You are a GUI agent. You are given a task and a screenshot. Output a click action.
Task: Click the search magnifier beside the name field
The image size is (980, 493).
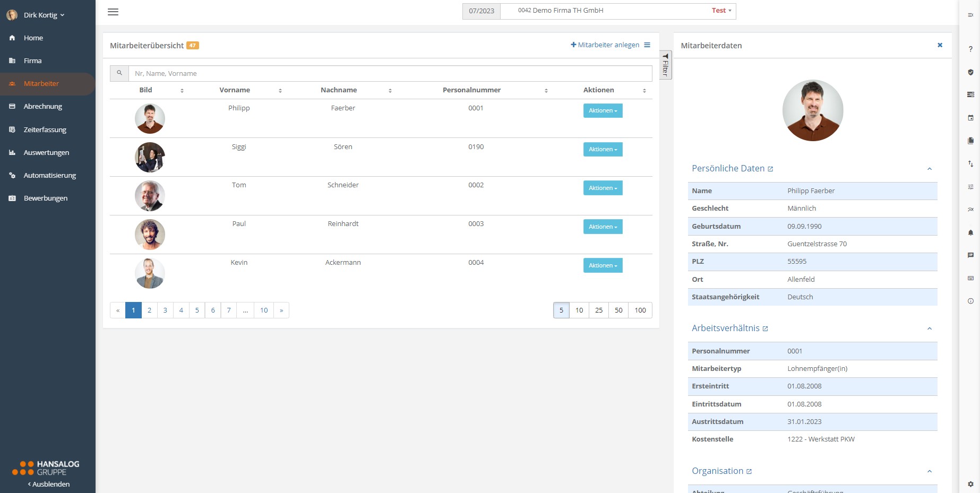(119, 73)
